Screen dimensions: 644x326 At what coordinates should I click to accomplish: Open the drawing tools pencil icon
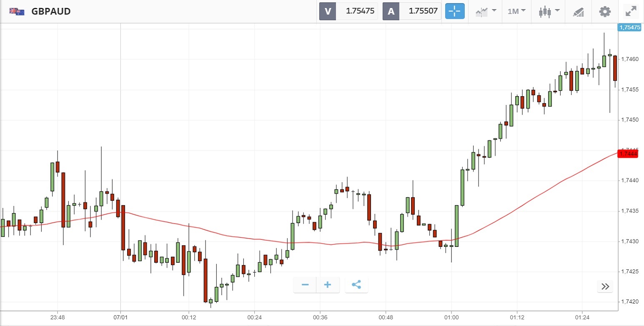click(579, 11)
